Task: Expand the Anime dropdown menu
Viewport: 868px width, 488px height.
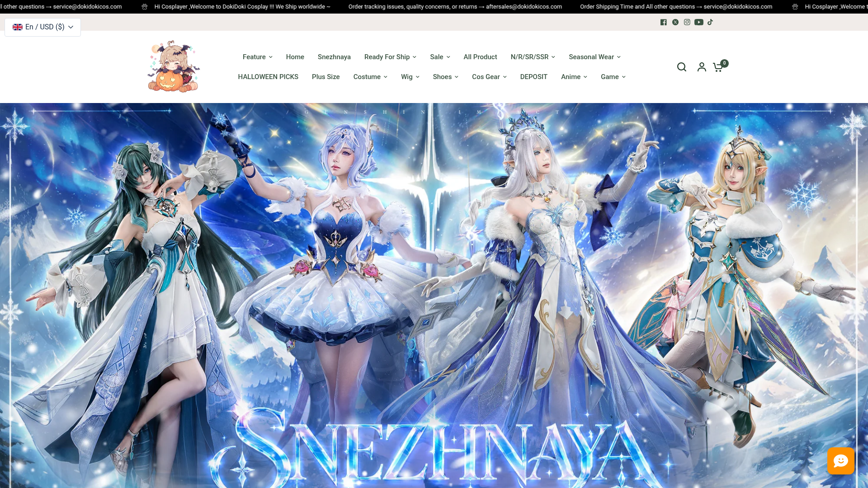Action: point(574,77)
